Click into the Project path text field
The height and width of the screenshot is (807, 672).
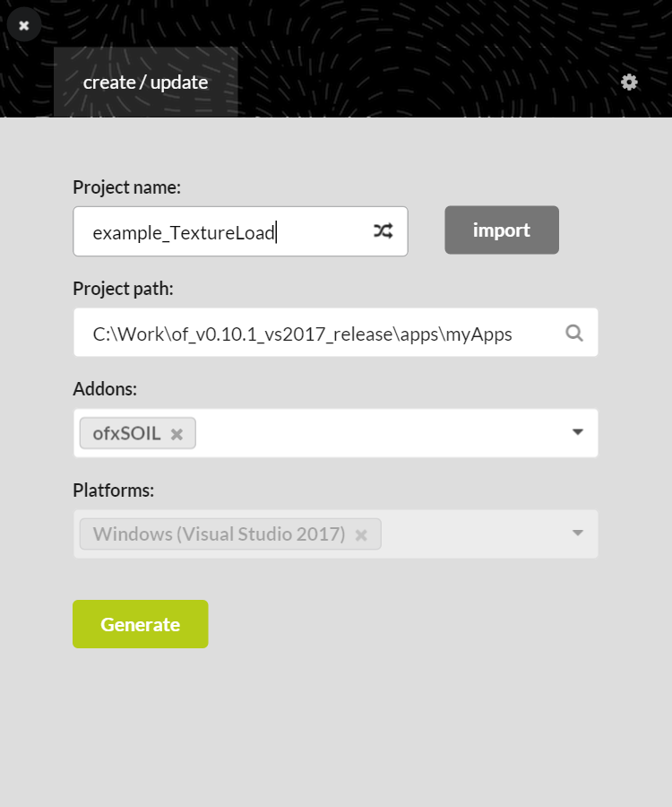305,334
